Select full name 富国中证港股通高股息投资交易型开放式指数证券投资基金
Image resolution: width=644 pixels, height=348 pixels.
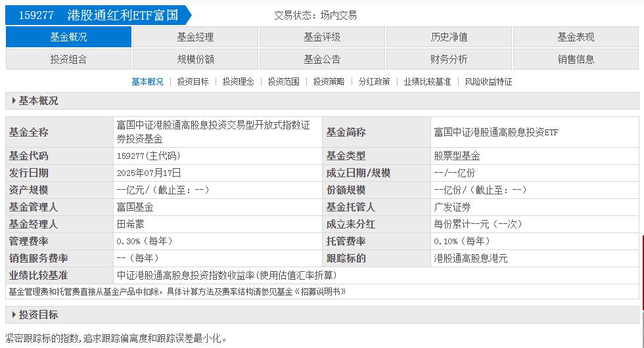[x=213, y=132]
